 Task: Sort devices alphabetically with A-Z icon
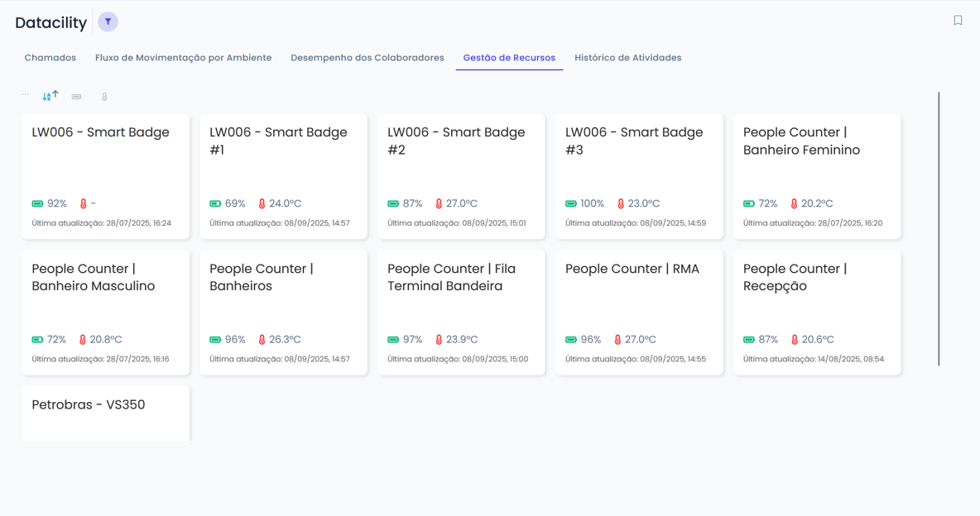pyautogui.click(x=50, y=96)
